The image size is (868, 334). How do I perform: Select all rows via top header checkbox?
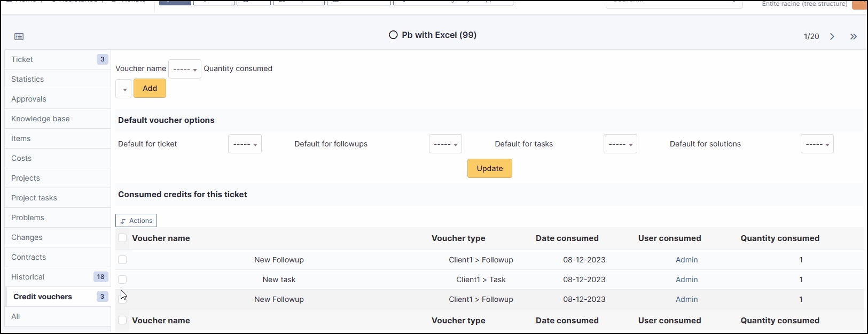122,238
